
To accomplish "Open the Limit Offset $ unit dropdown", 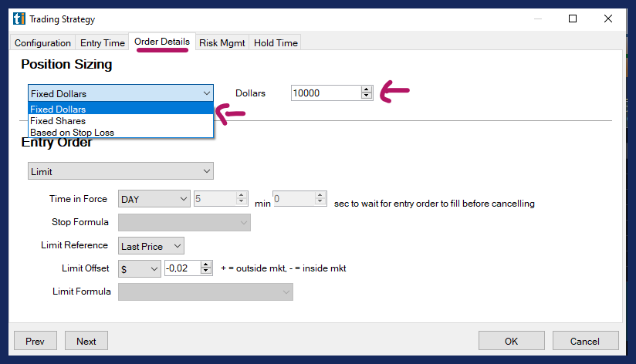I will tap(153, 269).
